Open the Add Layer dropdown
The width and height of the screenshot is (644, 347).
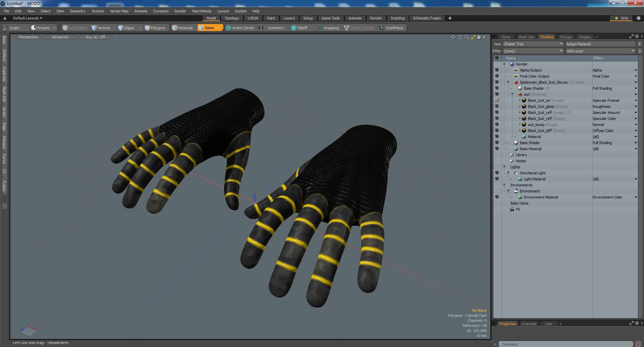(600, 51)
